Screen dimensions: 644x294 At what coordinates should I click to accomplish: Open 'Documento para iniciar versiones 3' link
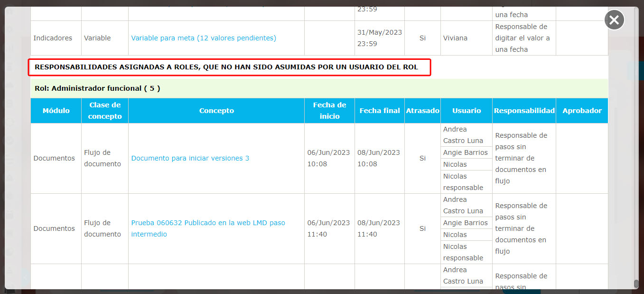[x=190, y=158]
